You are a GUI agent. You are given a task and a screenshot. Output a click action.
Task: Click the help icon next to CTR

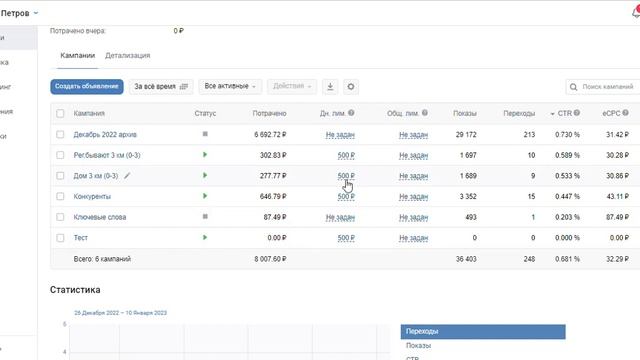(577, 113)
